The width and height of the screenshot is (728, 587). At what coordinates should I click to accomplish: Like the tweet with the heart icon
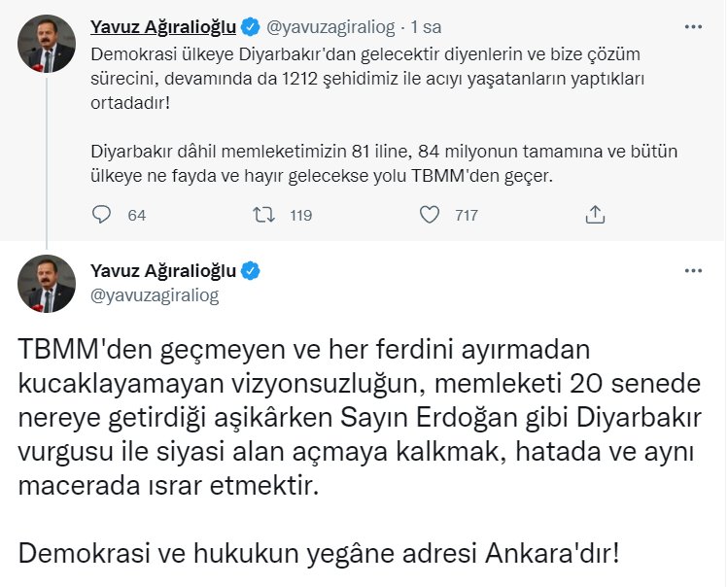pos(428,214)
